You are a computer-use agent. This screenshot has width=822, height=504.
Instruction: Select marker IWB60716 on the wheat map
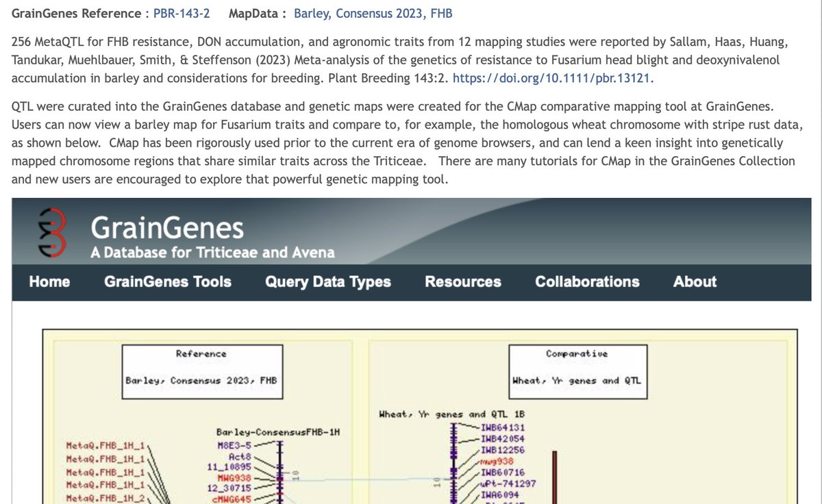(503, 472)
